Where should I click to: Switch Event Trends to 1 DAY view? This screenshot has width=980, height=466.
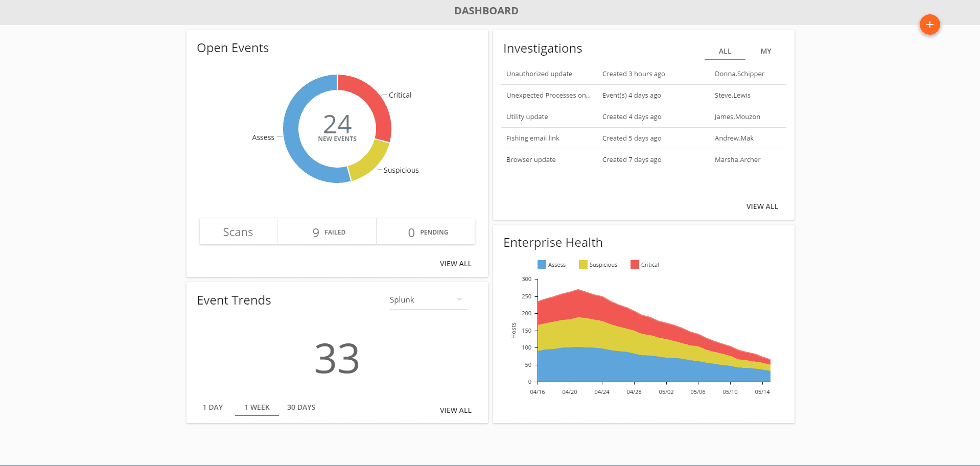[212, 407]
